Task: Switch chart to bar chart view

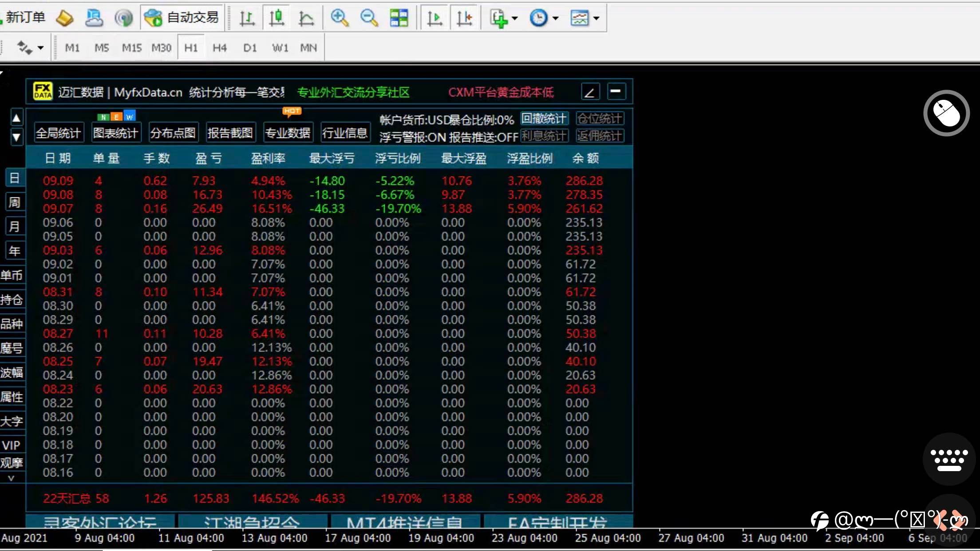Action: click(247, 18)
